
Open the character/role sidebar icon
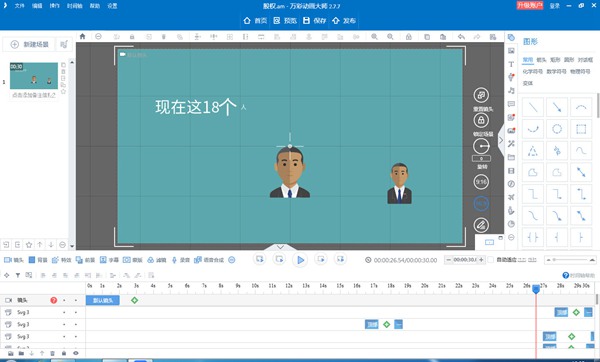tap(511, 77)
